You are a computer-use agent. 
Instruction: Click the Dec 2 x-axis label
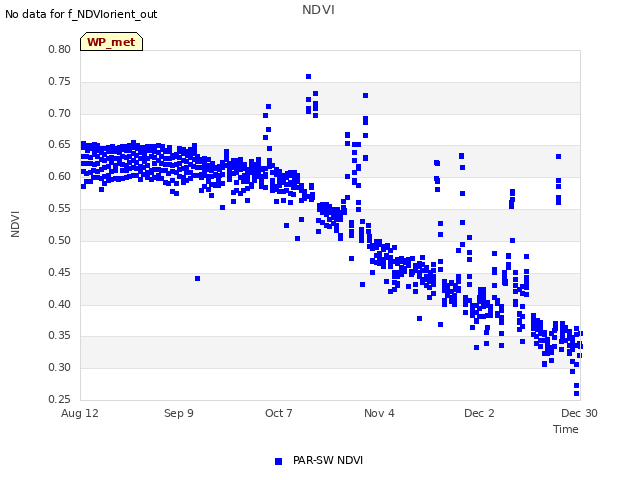479,413
